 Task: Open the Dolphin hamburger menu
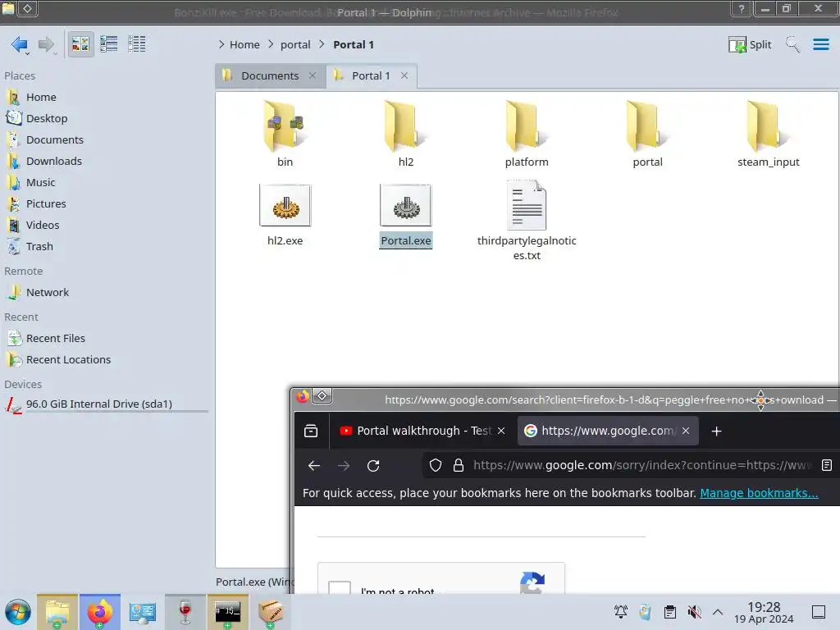pyautogui.click(x=820, y=44)
